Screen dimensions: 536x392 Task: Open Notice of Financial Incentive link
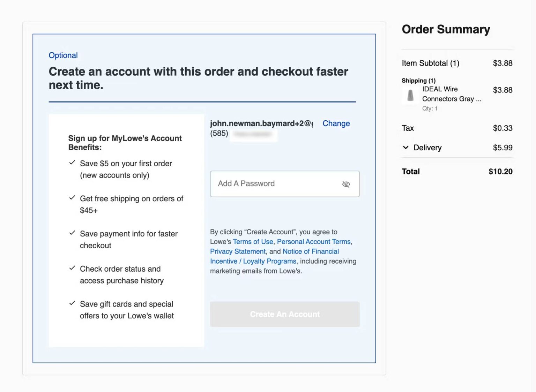click(x=310, y=251)
